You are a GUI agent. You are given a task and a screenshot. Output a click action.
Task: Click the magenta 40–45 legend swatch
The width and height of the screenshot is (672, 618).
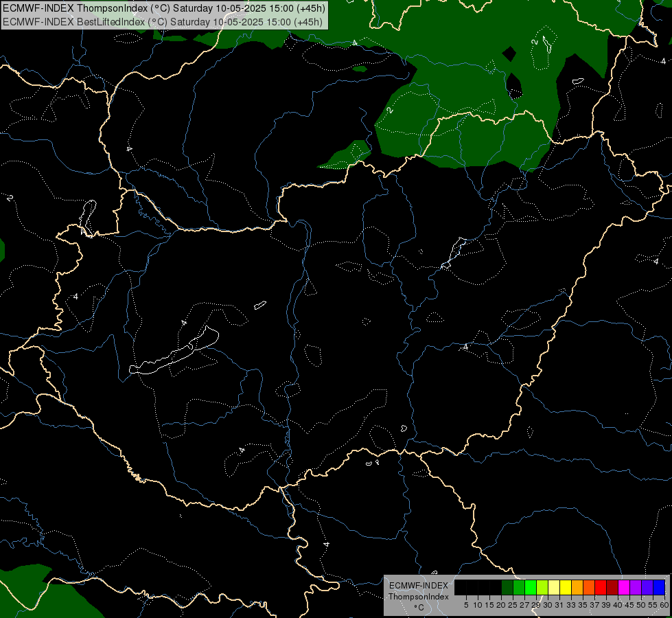click(624, 587)
